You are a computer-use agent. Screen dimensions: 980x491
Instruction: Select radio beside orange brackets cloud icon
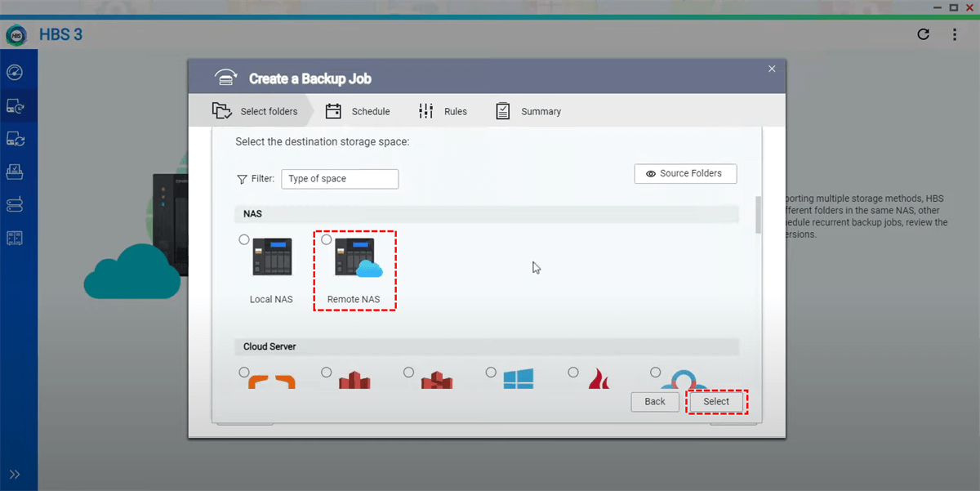pos(244,373)
